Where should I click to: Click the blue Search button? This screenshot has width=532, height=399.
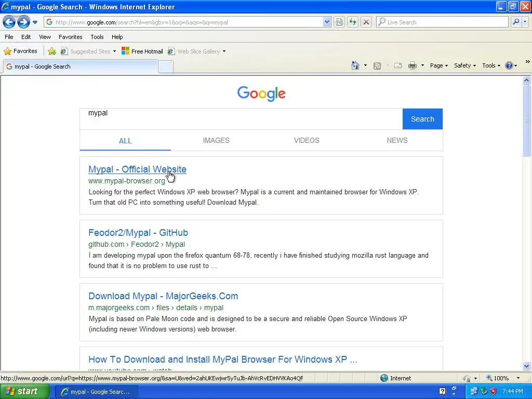tap(422, 119)
